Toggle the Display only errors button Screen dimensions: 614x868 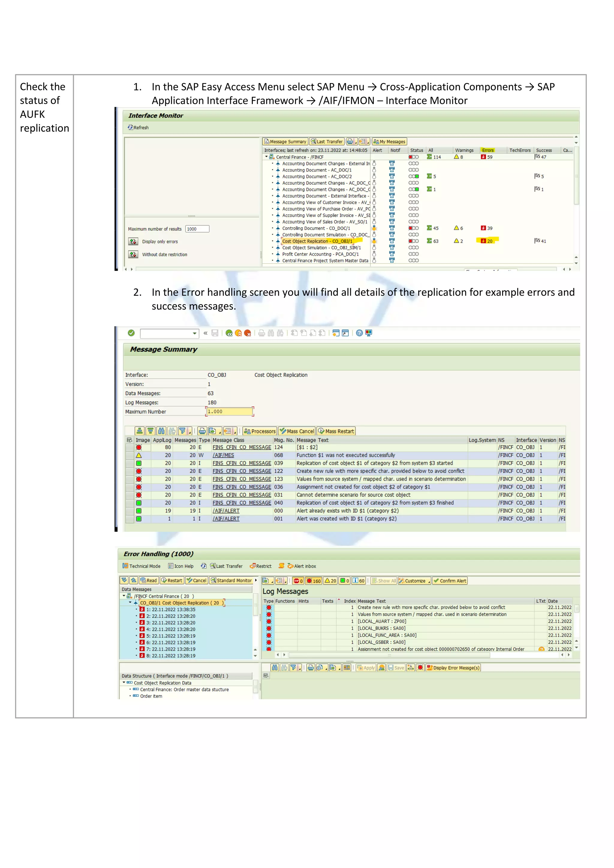pos(133,242)
